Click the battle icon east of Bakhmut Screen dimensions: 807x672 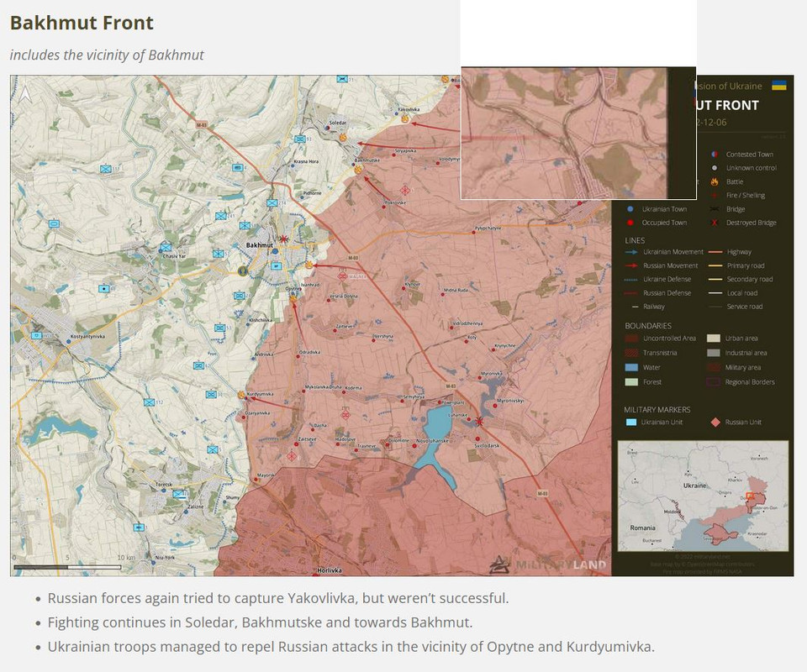[309, 265]
